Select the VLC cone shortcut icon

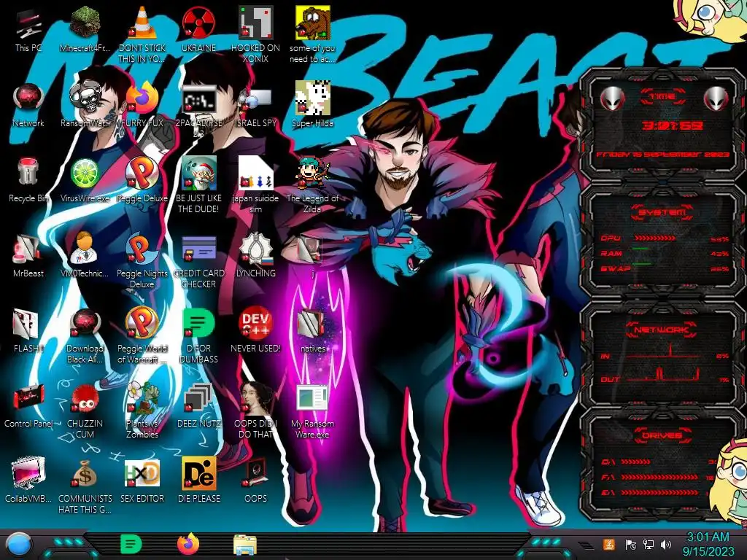click(x=142, y=23)
